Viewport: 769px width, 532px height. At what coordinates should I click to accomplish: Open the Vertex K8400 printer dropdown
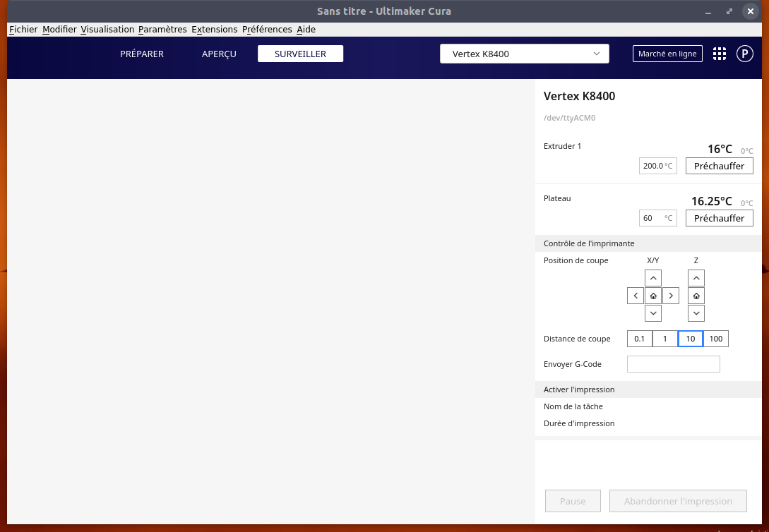click(524, 54)
